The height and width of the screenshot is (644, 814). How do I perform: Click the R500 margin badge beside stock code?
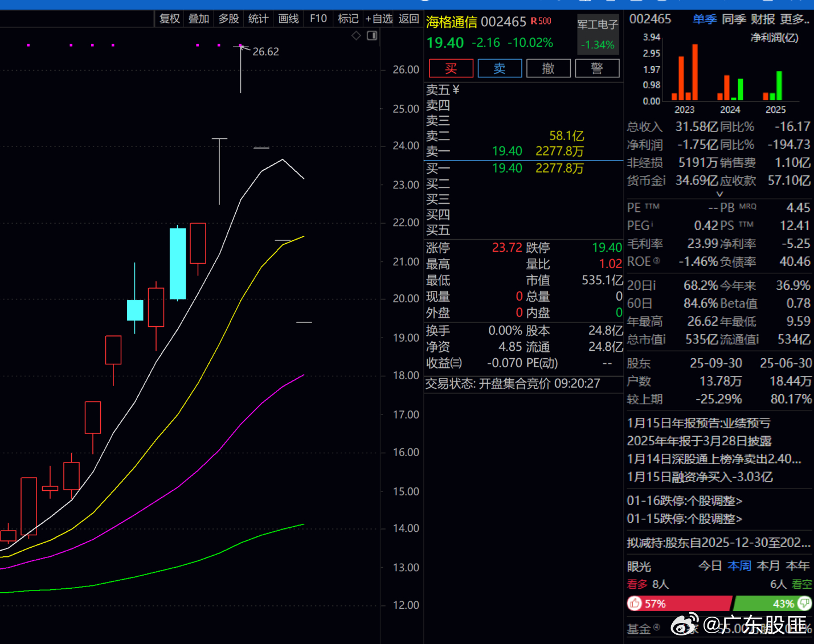click(541, 21)
